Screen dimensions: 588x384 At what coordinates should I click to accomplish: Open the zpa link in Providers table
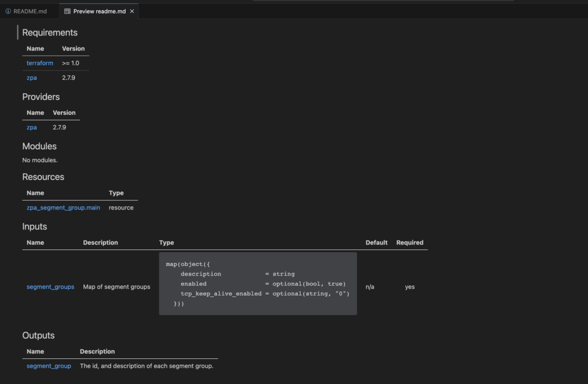pos(32,127)
